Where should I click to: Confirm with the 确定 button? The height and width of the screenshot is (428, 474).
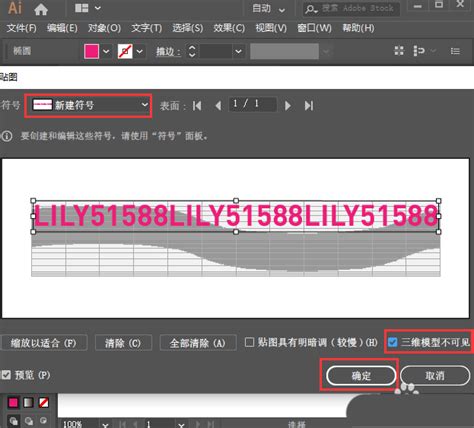[361, 376]
